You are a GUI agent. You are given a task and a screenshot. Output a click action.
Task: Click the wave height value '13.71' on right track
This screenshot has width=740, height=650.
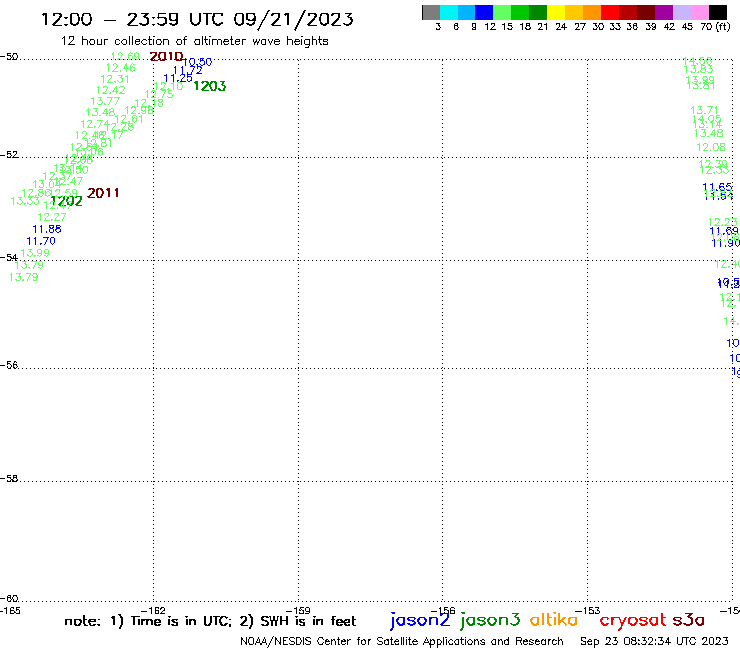(x=704, y=110)
